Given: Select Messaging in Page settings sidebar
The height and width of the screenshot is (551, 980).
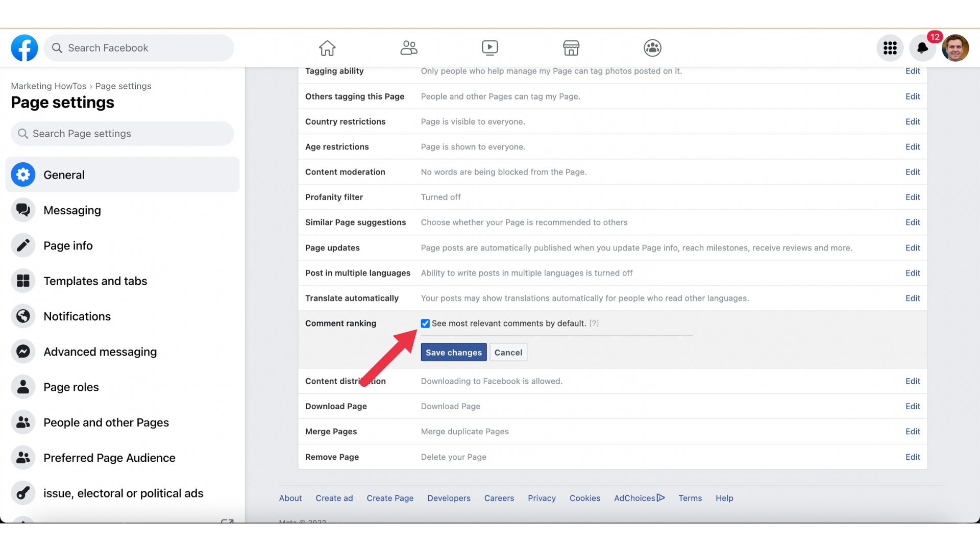Looking at the screenshot, I should click(x=72, y=210).
